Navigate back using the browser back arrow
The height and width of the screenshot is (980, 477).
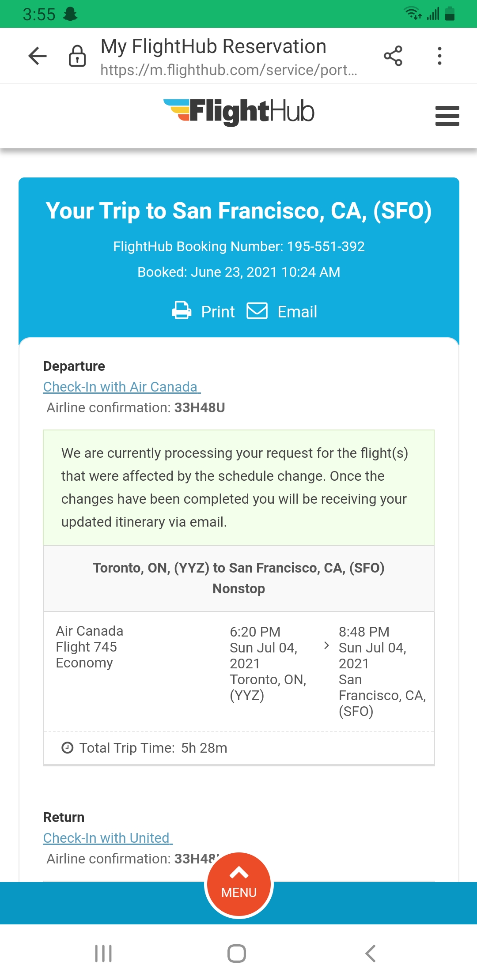tap(37, 55)
